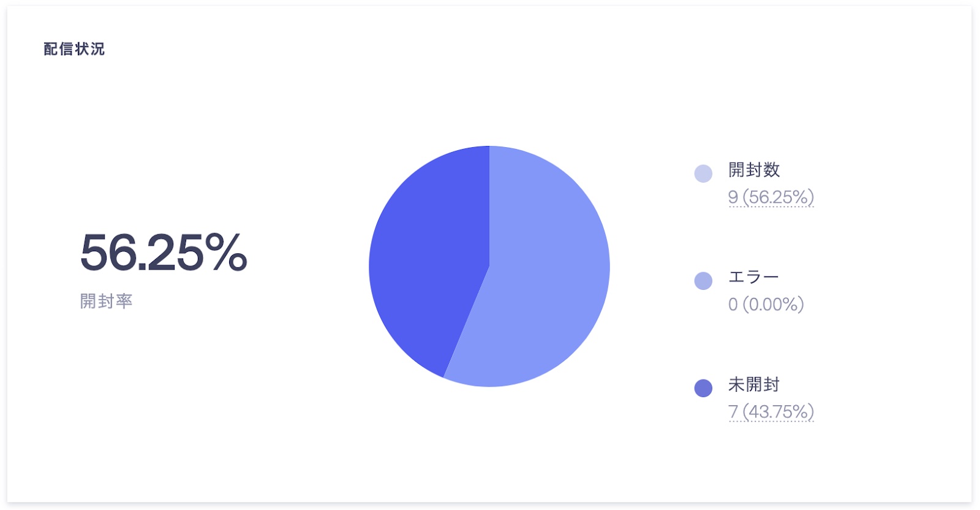
Task: Click the エラー legend dot
Action: pos(703,281)
